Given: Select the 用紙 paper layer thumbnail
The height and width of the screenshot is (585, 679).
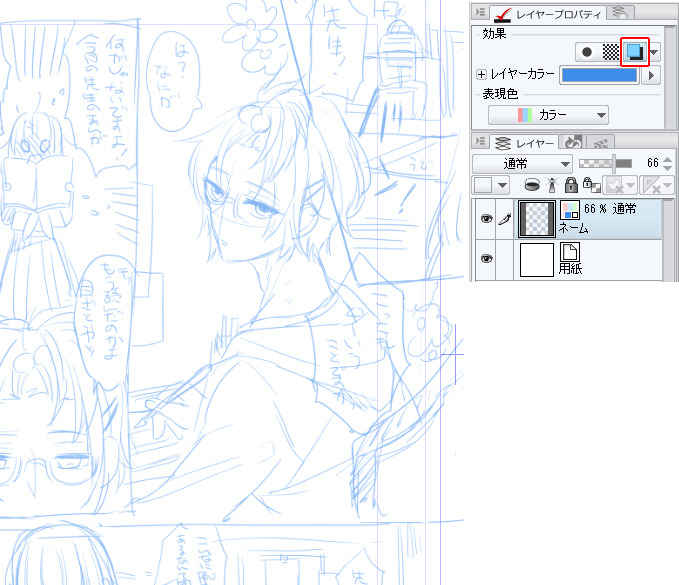Looking at the screenshot, I should click(x=537, y=259).
